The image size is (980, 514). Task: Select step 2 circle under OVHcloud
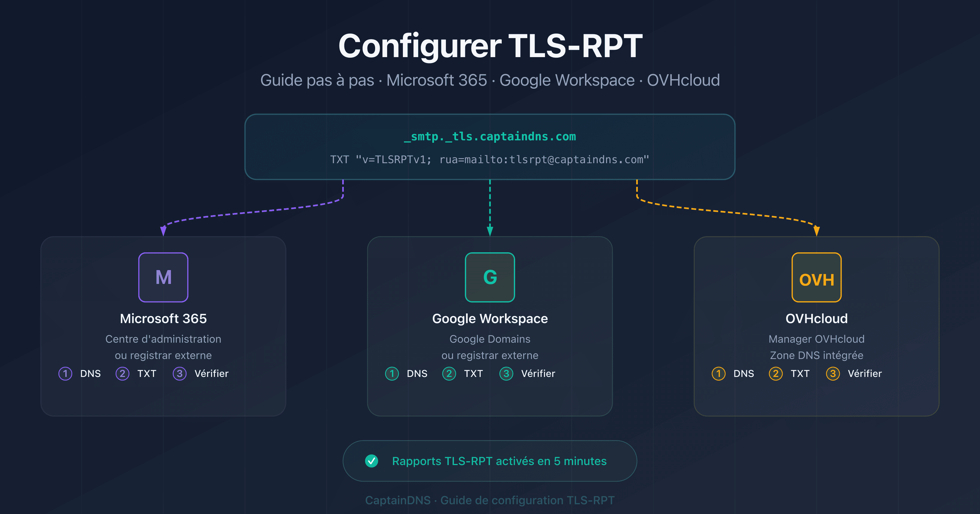tap(776, 373)
